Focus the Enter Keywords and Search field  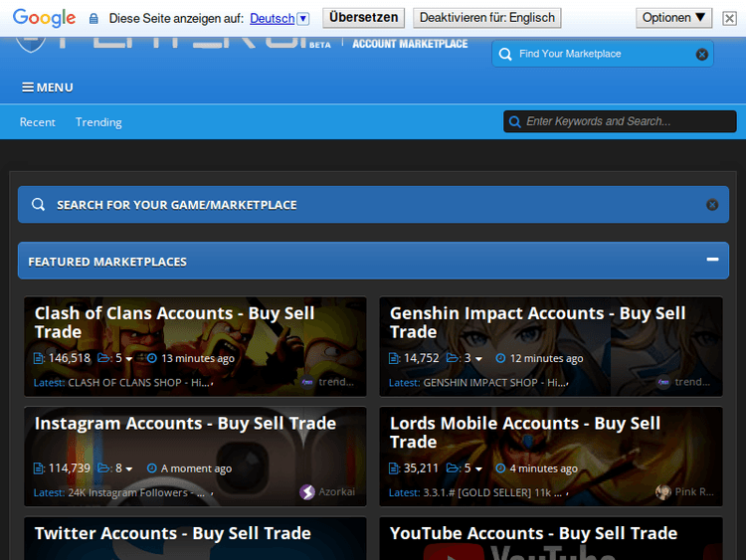pyautogui.click(x=627, y=122)
